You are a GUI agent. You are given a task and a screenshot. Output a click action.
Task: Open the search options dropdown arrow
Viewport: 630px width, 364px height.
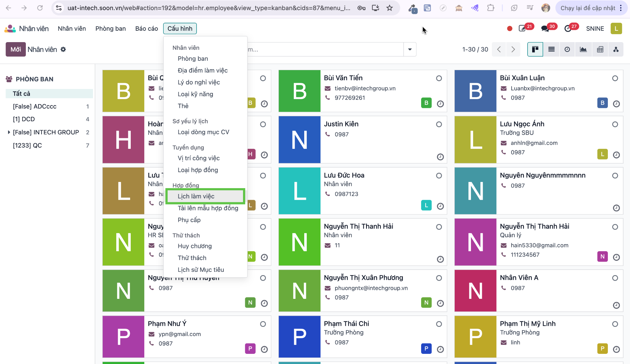[x=410, y=49]
